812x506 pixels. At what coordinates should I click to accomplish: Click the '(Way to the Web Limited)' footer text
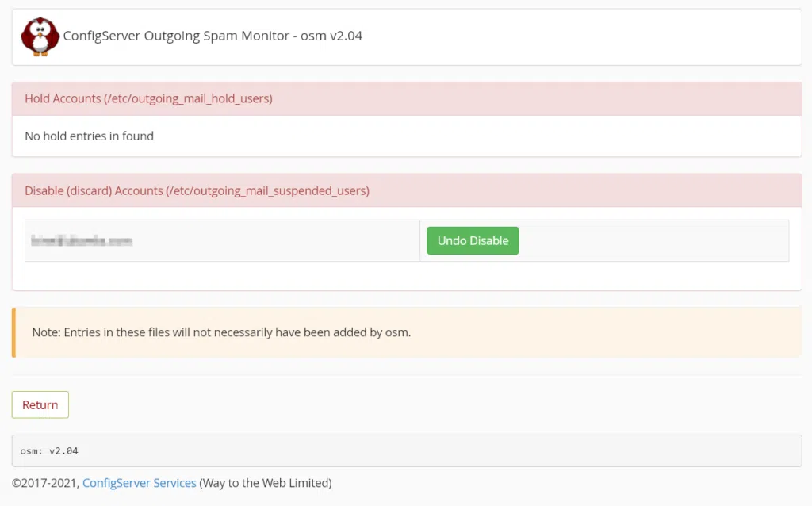point(265,483)
